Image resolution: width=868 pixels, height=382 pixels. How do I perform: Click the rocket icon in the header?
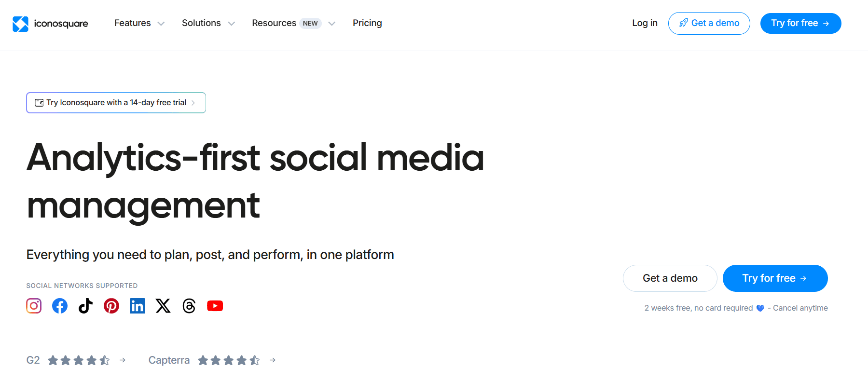pyautogui.click(x=683, y=23)
